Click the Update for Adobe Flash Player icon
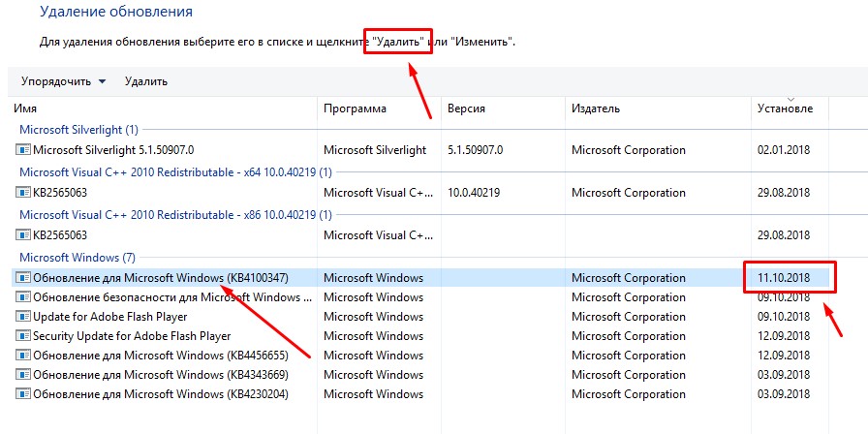The width and height of the screenshot is (868, 434). 24,317
